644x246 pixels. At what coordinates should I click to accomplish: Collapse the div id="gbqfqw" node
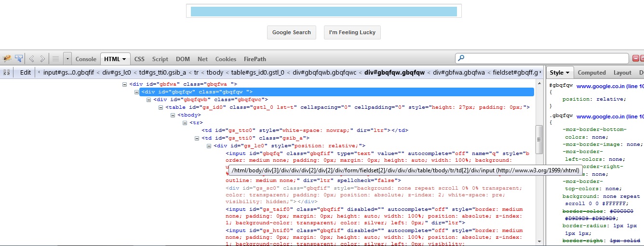tap(137, 92)
